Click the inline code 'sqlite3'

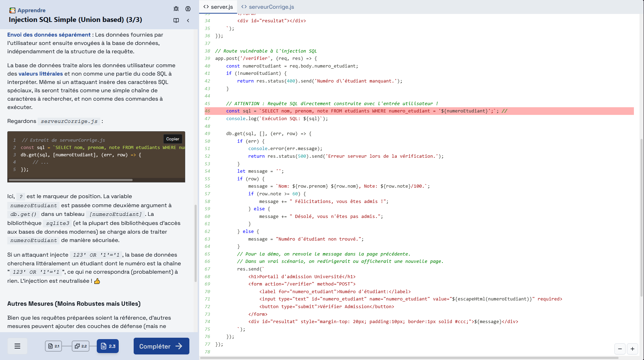coord(57,223)
